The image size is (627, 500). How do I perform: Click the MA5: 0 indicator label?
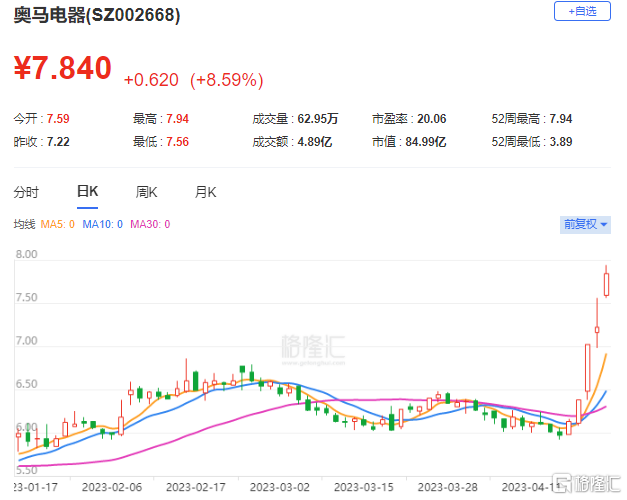coord(58,224)
